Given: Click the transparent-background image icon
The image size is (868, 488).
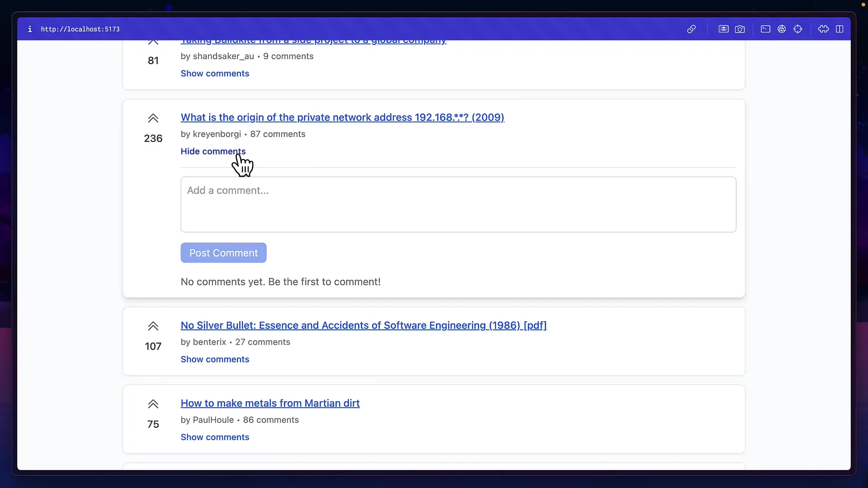Looking at the screenshot, I should pyautogui.click(x=723, y=29).
